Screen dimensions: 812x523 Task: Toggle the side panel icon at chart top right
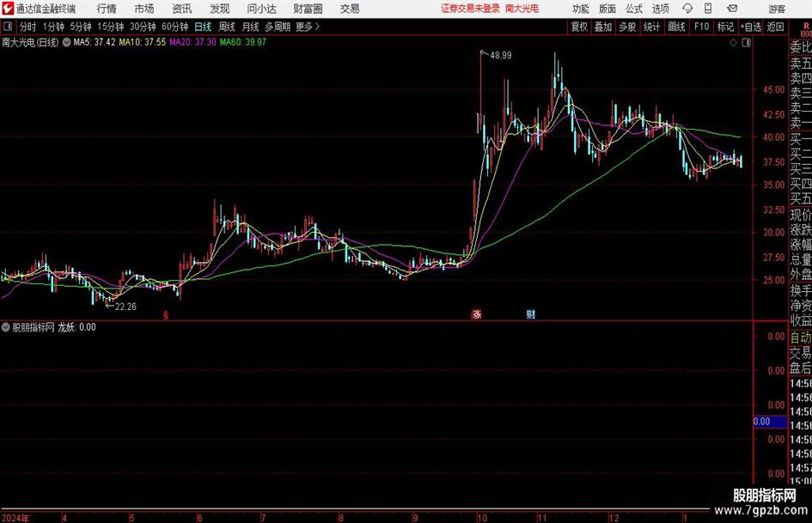coord(746,43)
